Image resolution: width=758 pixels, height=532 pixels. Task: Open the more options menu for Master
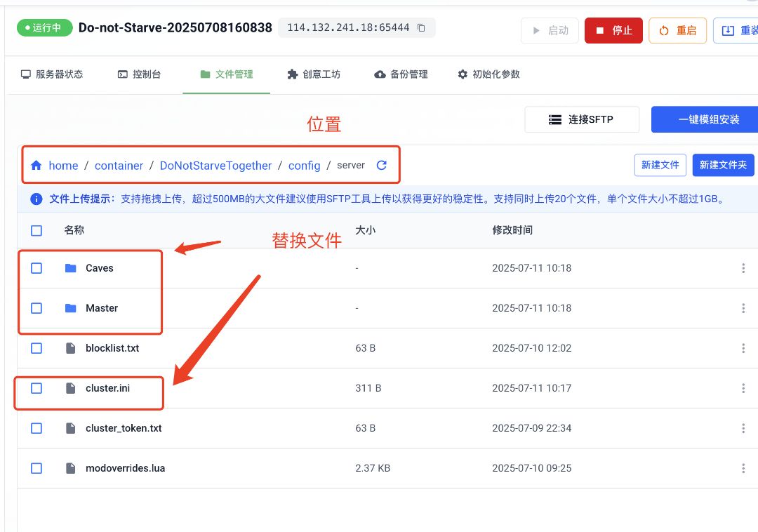coord(743,308)
